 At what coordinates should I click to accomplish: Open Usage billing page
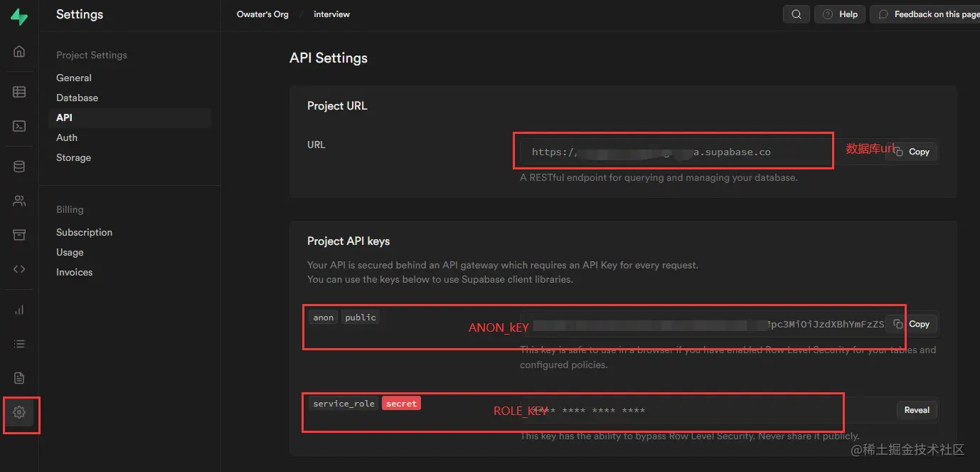(70, 252)
